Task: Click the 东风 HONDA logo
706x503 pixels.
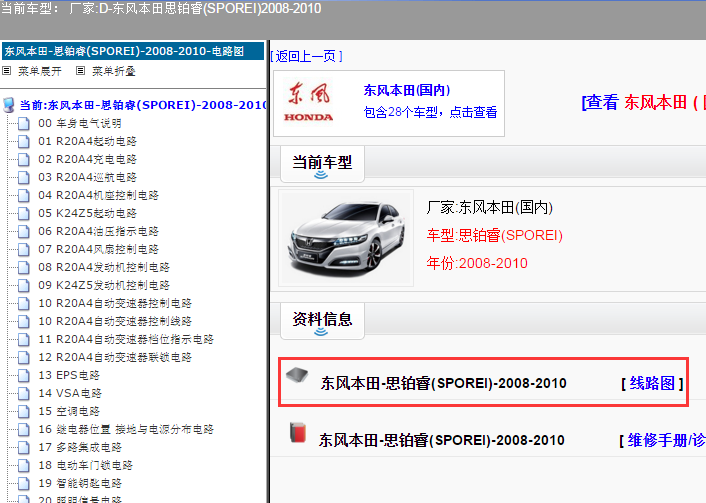Action: point(308,103)
